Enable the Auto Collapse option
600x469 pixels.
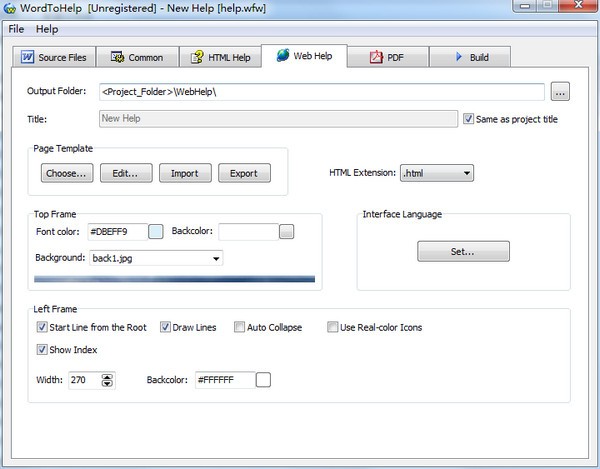(239, 327)
